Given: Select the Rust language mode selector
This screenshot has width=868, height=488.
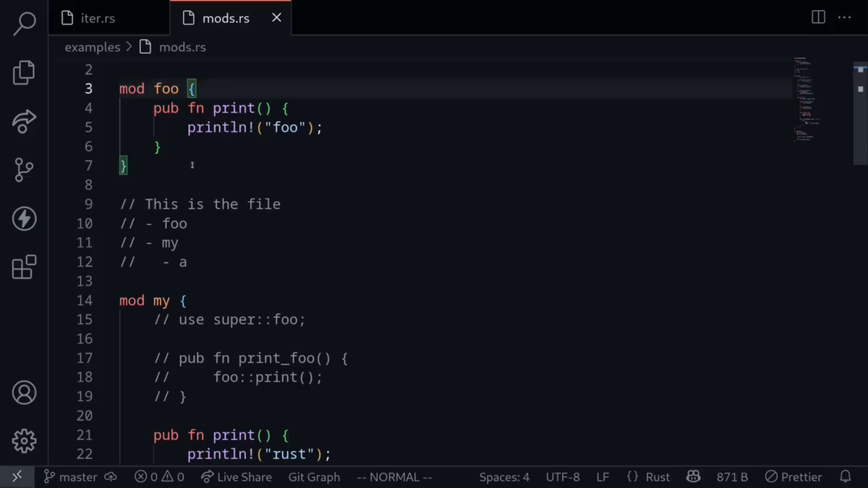Looking at the screenshot, I should click(657, 477).
